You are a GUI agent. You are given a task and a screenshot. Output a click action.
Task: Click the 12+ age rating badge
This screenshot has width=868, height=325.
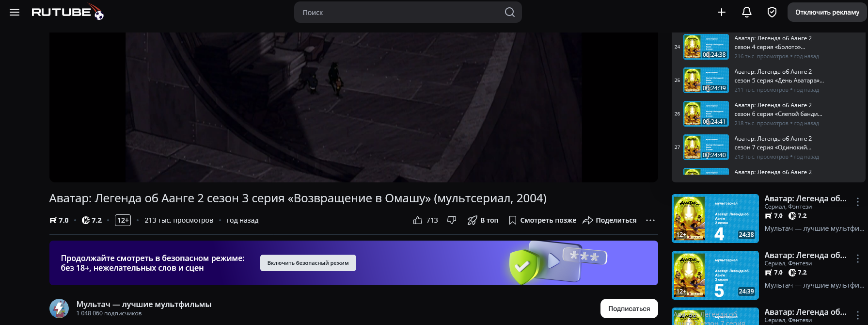[123, 220]
